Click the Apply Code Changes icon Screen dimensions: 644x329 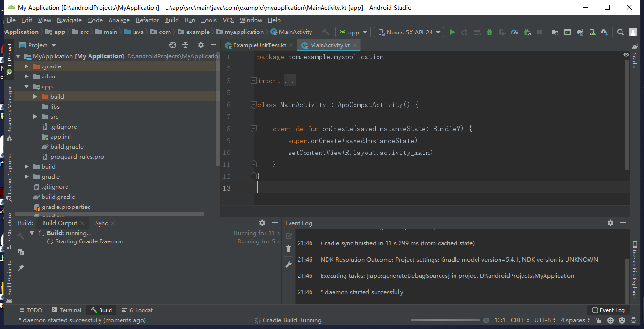pyautogui.click(x=477, y=32)
